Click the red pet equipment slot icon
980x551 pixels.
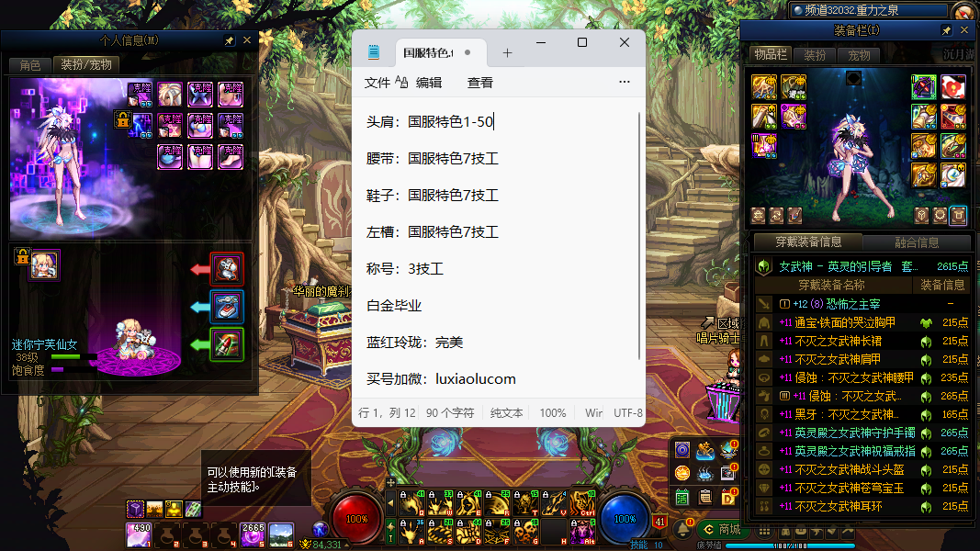(227, 269)
